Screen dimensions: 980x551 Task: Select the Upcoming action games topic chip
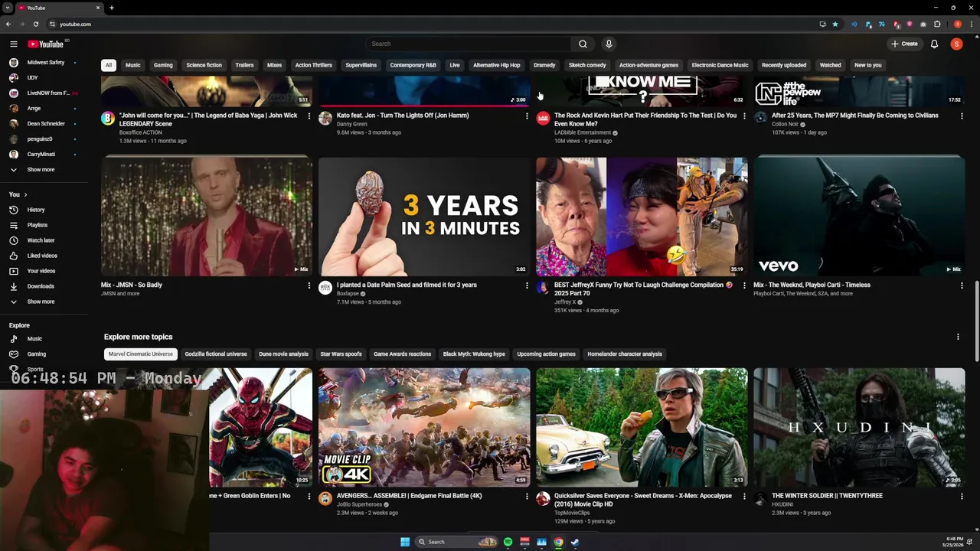pos(546,354)
